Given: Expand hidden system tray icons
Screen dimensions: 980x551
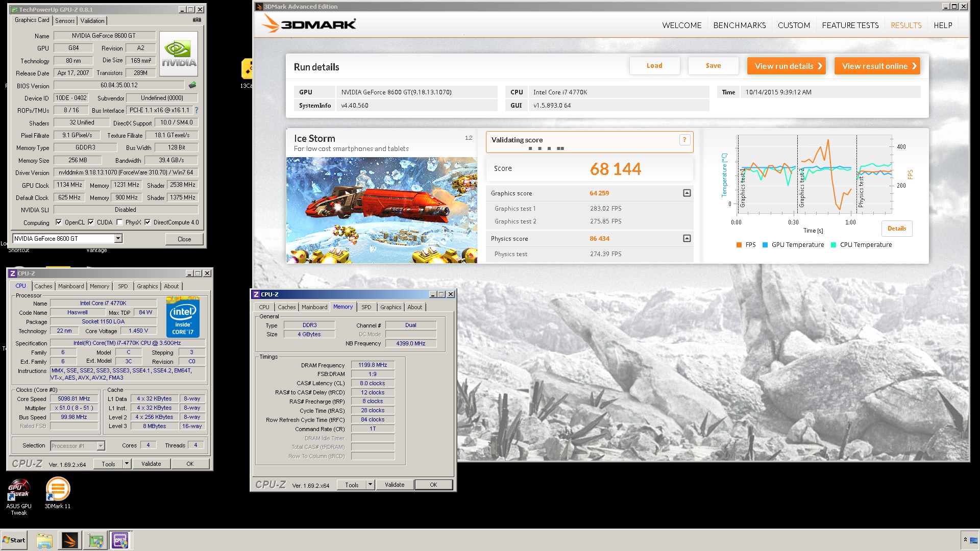Looking at the screenshot, I should pyautogui.click(x=965, y=540).
